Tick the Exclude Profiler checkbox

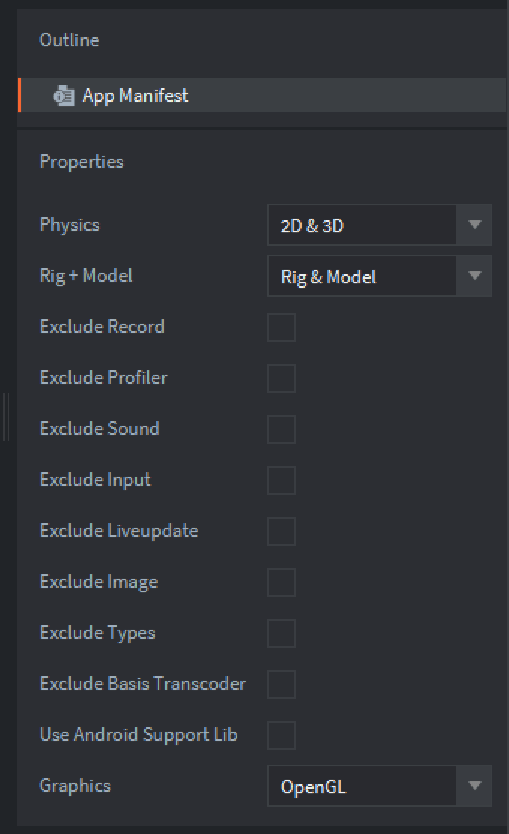pos(281,378)
